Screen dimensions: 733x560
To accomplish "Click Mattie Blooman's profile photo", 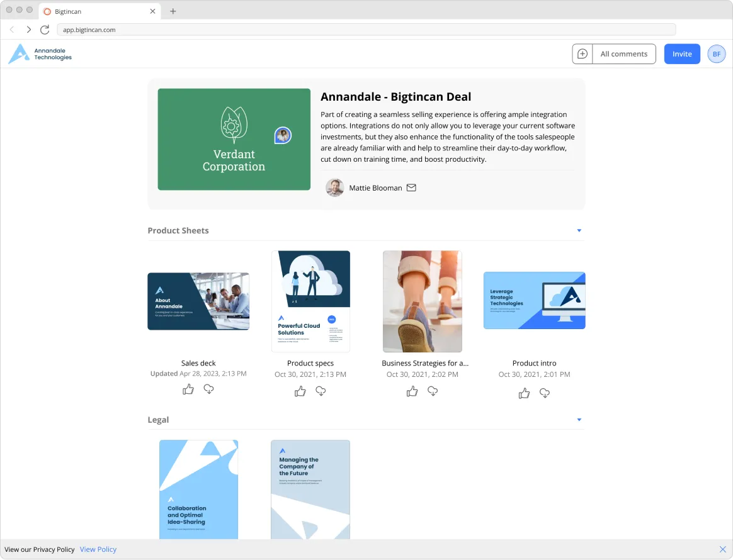I will [335, 188].
